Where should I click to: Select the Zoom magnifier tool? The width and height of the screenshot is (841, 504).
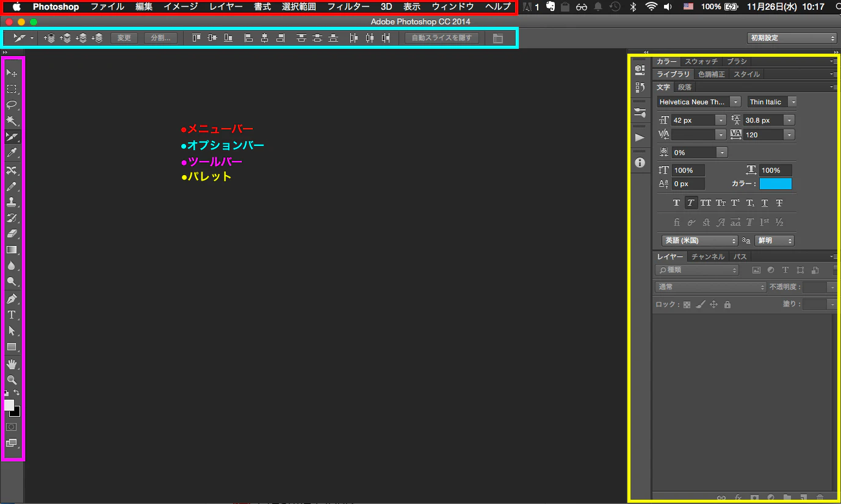(x=12, y=380)
